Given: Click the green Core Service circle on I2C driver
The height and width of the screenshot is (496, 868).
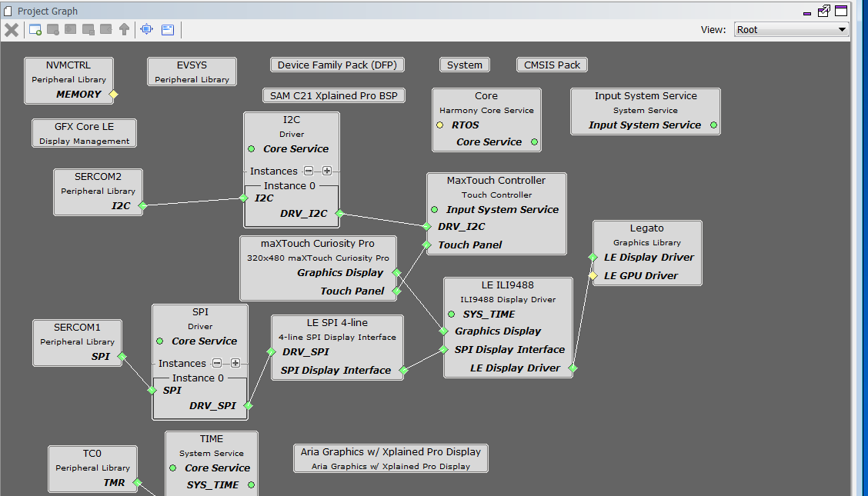Looking at the screenshot, I should [x=252, y=148].
